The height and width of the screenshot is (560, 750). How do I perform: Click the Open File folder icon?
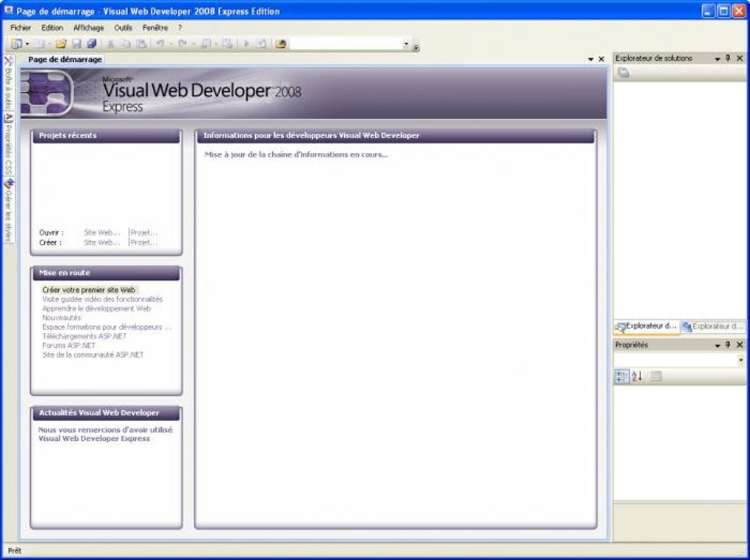click(x=61, y=44)
